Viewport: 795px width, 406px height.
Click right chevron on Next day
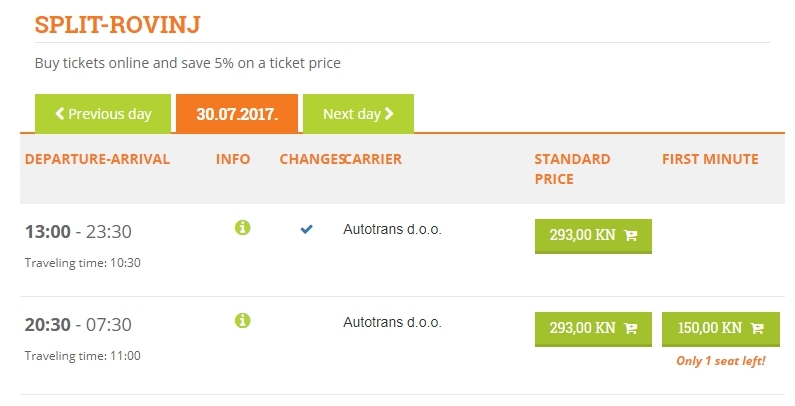point(389,114)
